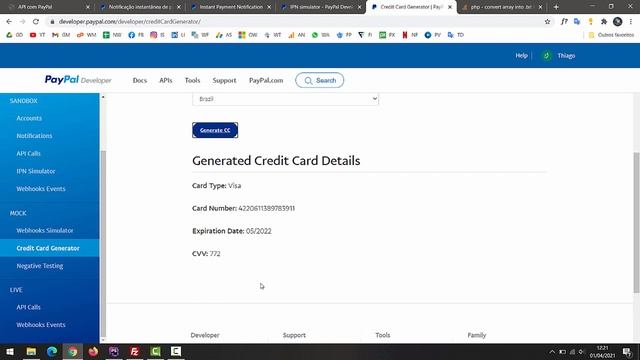
Task: Open Windows Start menu
Action: point(10,351)
